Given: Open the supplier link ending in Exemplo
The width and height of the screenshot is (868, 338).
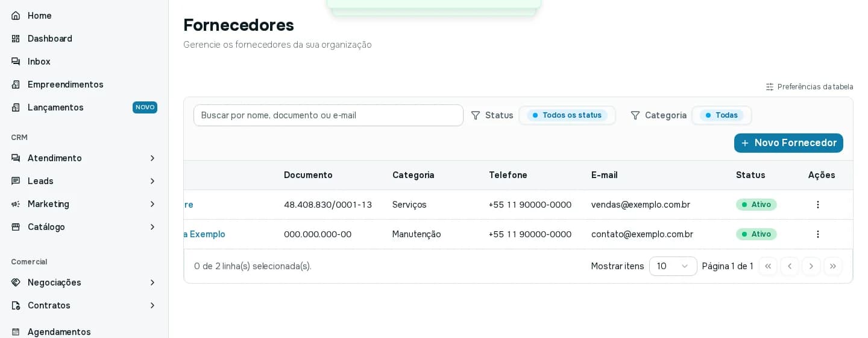Looking at the screenshot, I should click(204, 234).
